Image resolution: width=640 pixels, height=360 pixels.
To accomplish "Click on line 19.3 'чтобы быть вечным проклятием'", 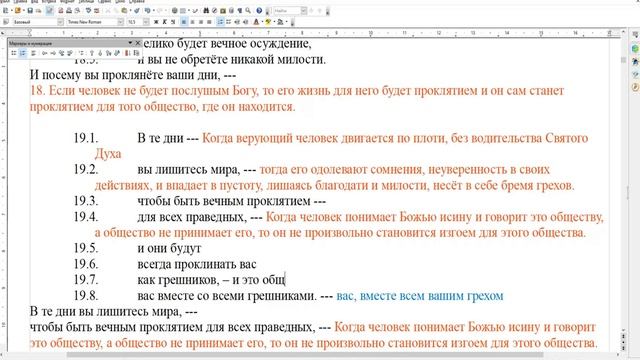I will [x=224, y=201].
